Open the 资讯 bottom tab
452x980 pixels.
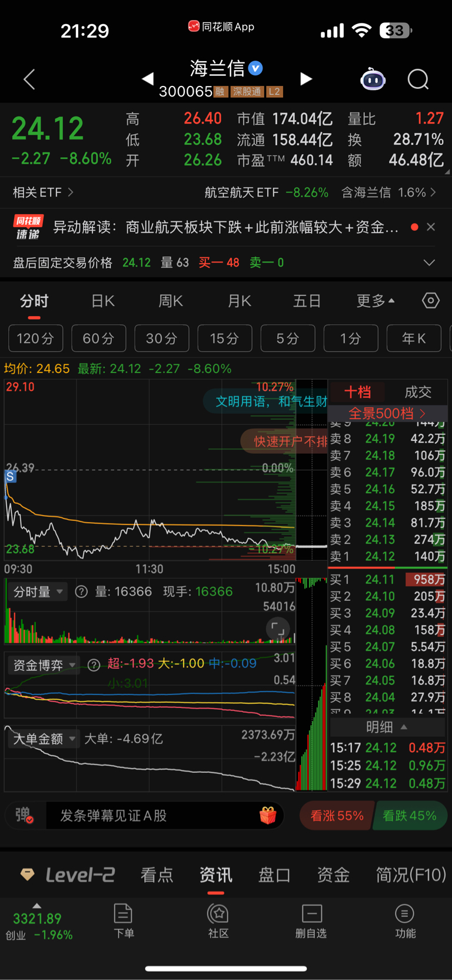pos(216,875)
